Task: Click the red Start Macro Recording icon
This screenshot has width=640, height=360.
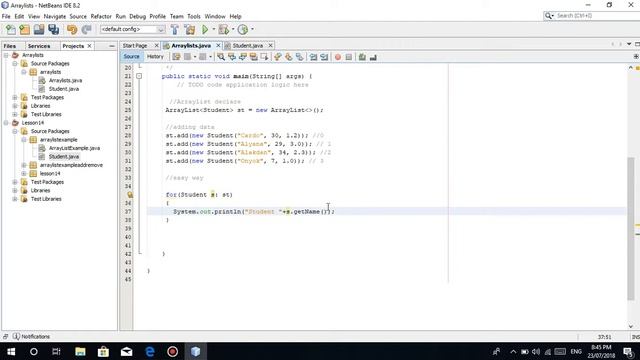Action: [338, 57]
